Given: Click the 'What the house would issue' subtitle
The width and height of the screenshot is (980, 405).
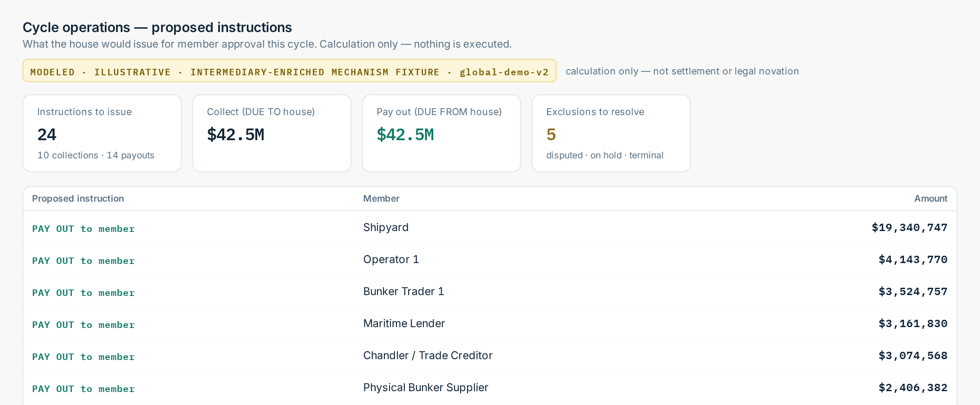Looking at the screenshot, I should [267, 44].
